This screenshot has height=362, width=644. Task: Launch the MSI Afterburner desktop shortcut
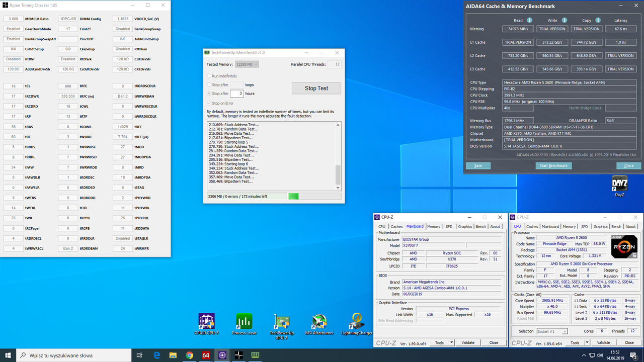coord(319,322)
